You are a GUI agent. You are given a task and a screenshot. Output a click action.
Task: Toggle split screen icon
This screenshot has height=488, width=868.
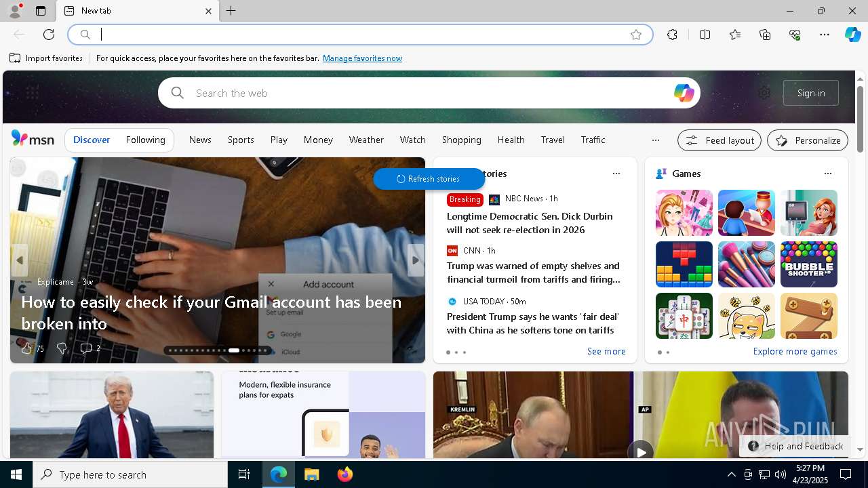click(705, 35)
